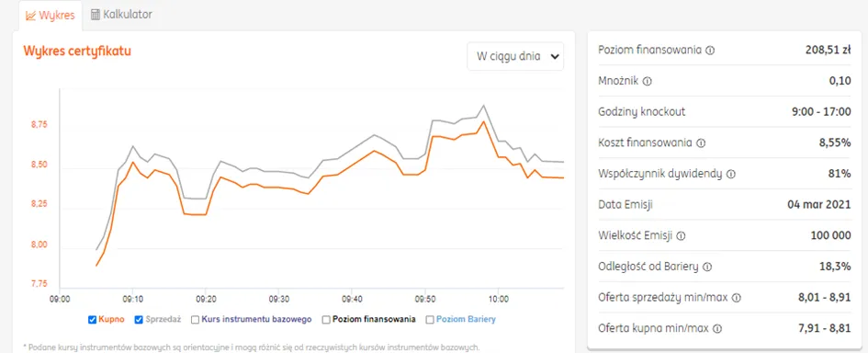Click the 8,01 - 8,91 sell offer range
868x353 pixels.
pos(824,298)
